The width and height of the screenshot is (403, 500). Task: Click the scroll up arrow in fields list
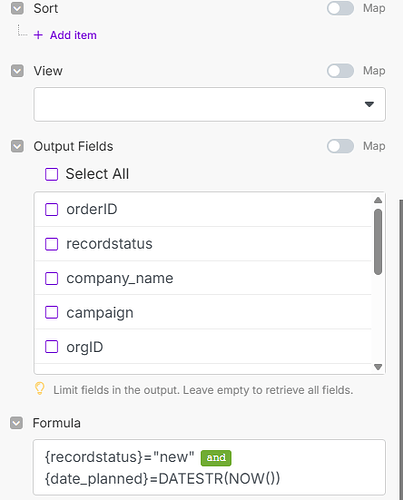pos(378,200)
